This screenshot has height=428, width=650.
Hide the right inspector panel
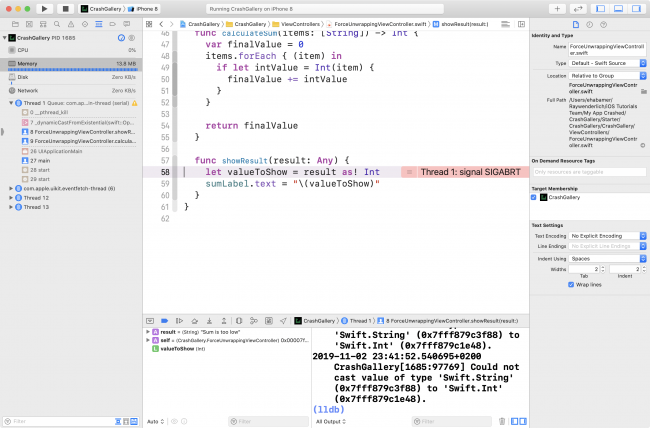click(x=638, y=8)
